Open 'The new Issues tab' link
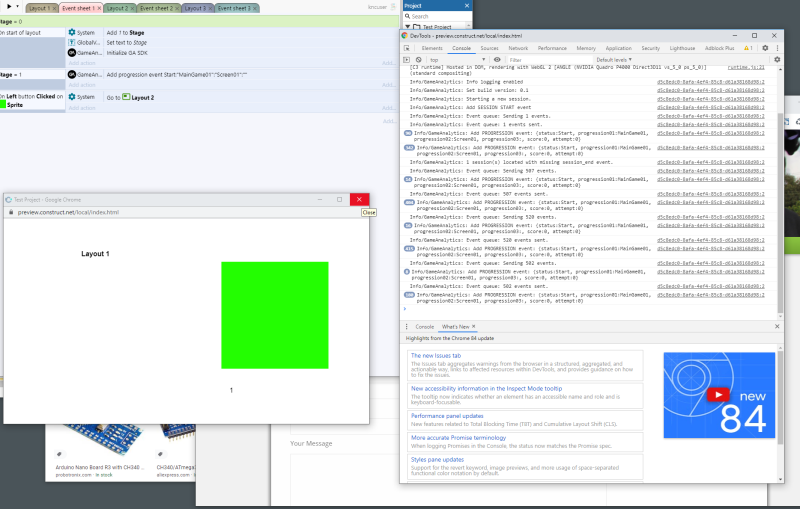Image resolution: width=800 pixels, height=509 pixels. tap(436, 355)
